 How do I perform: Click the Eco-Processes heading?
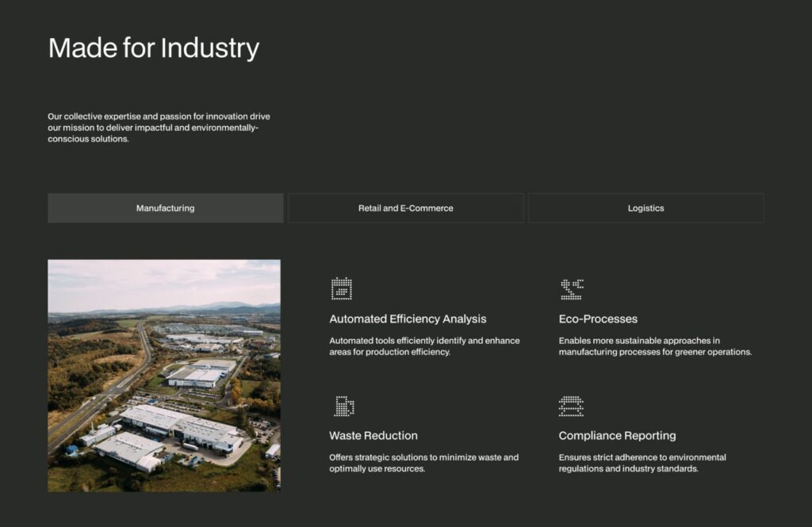[x=598, y=319]
